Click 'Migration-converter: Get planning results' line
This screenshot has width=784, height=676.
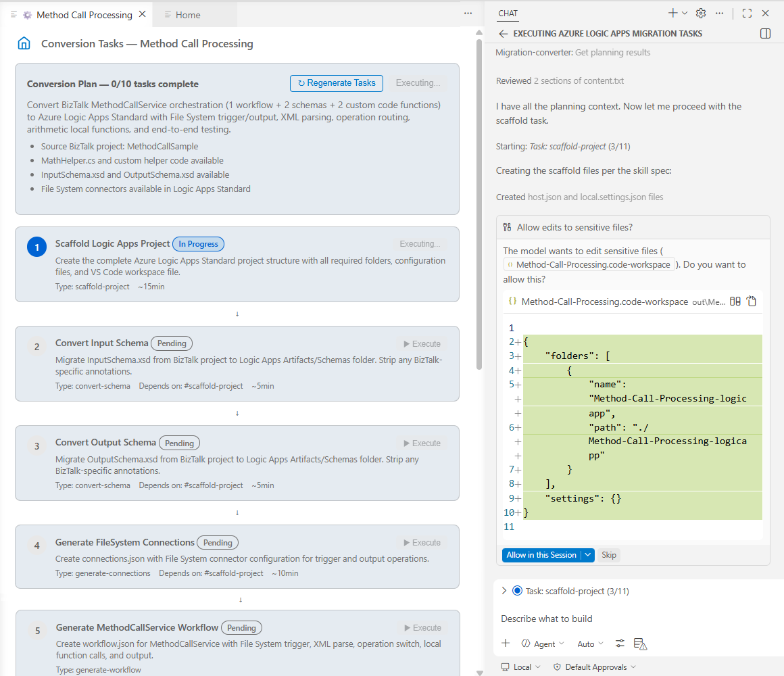(573, 53)
